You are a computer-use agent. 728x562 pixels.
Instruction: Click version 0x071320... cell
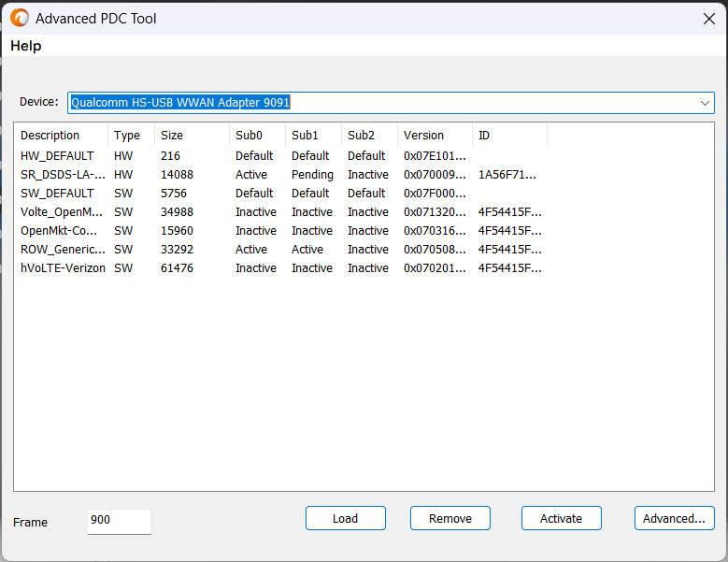point(435,212)
